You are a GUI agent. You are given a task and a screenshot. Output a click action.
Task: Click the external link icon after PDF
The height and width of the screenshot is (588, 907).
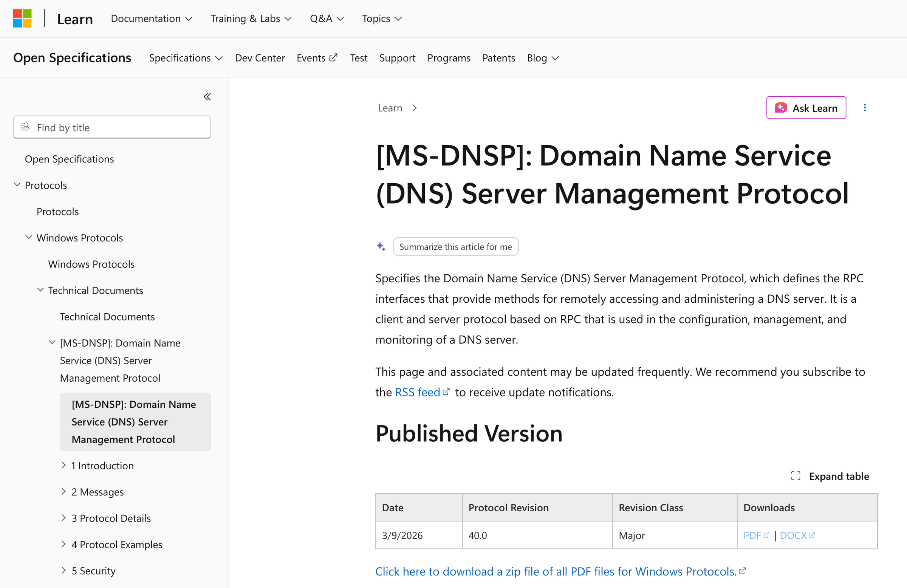pos(766,535)
